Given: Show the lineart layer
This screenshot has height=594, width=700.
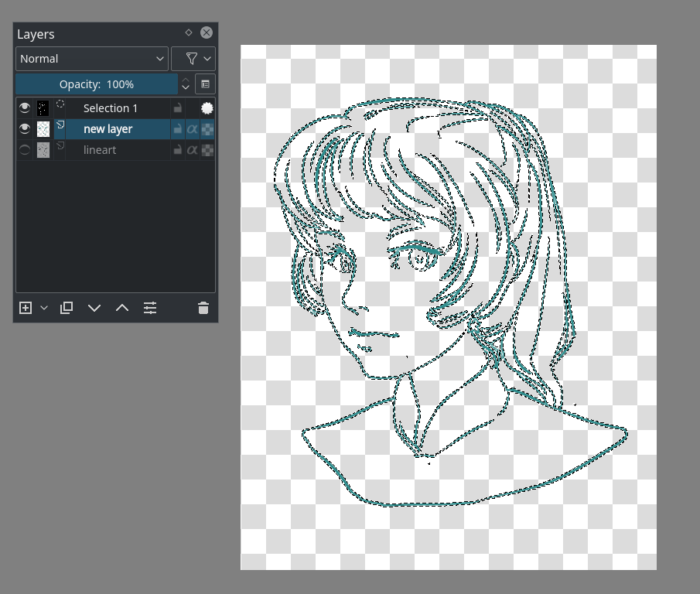Looking at the screenshot, I should tap(25, 150).
